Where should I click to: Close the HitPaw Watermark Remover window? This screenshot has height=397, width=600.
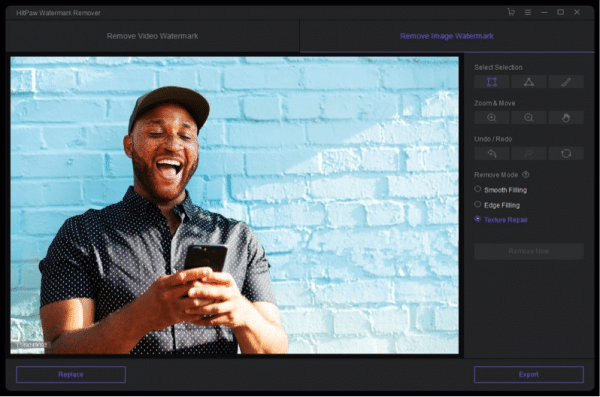(x=577, y=12)
